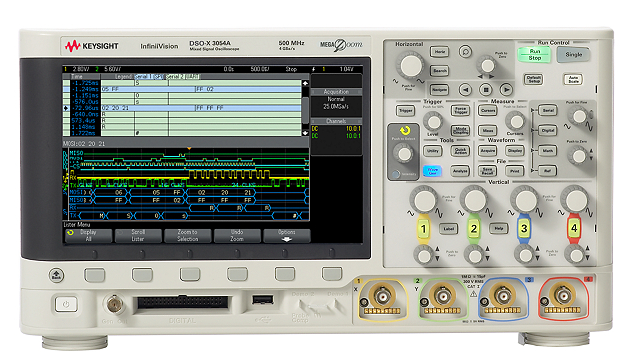Click the zoom magnifier button in Horizontal
Image resolution: width=636 pixels, height=363 pixels.
click(x=465, y=52)
